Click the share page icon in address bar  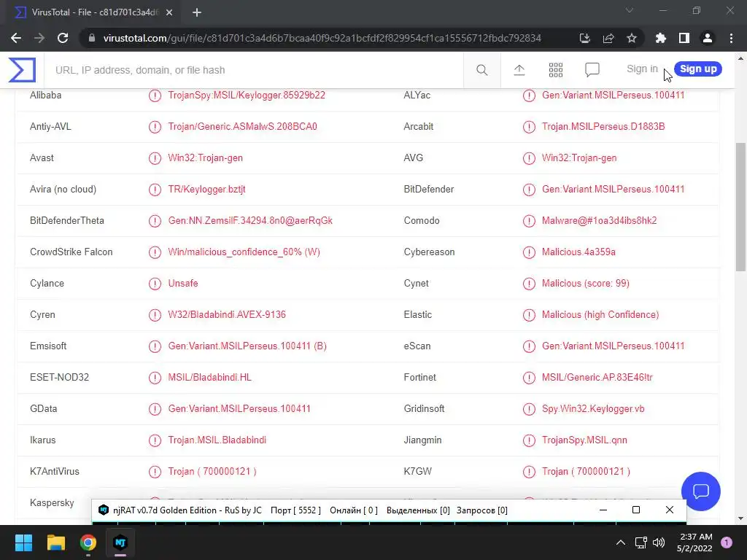(608, 38)
